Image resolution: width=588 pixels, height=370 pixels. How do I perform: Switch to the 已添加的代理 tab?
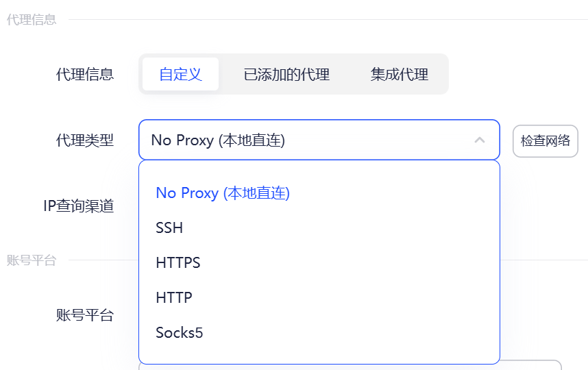coord(286,74)
